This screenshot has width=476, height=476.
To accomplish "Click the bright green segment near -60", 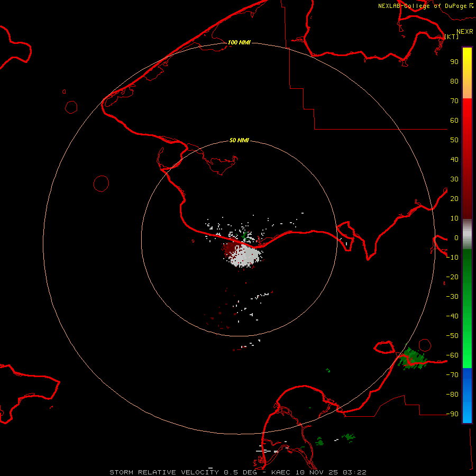I will [x=467, y=358].
